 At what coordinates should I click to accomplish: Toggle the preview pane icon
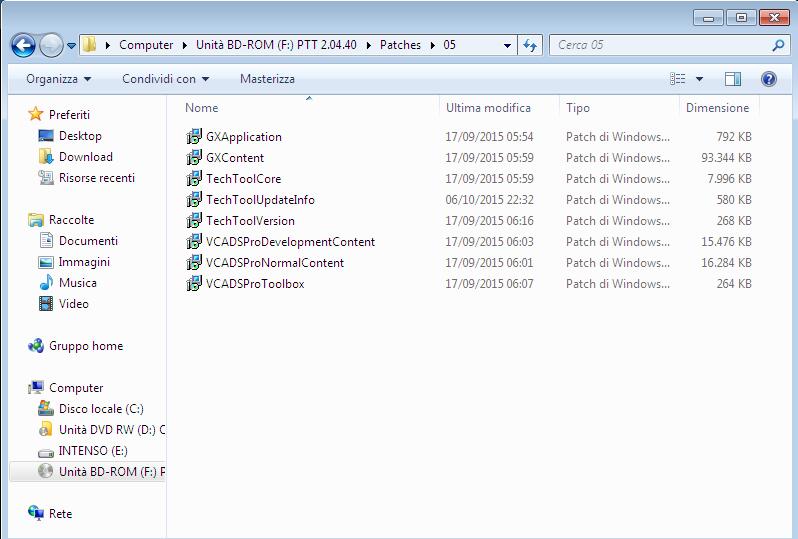[732, 79]
